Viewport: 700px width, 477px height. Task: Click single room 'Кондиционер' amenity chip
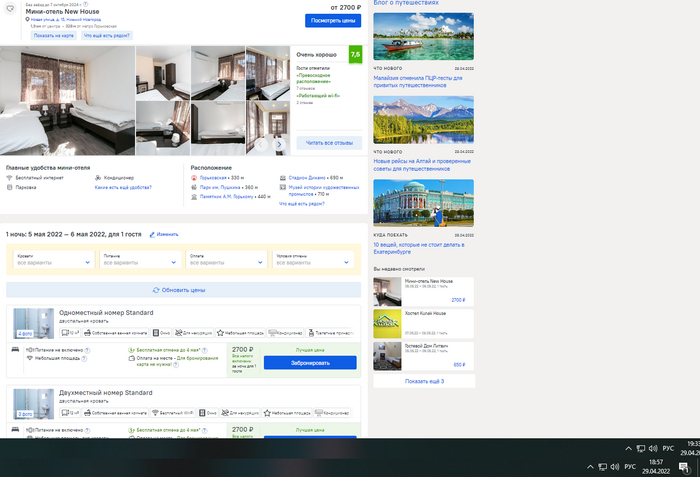pyautogui.click(x=286, y=333)
